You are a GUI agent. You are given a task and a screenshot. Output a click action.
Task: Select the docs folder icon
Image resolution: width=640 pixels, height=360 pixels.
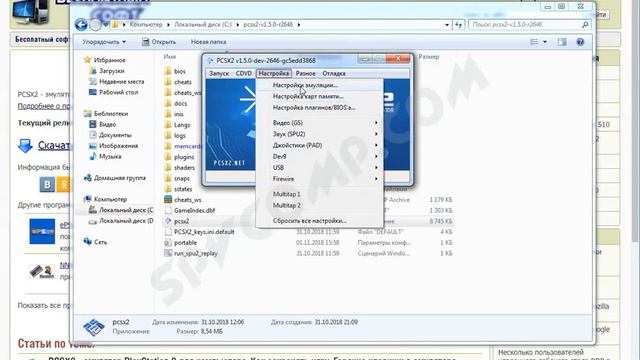168,104
